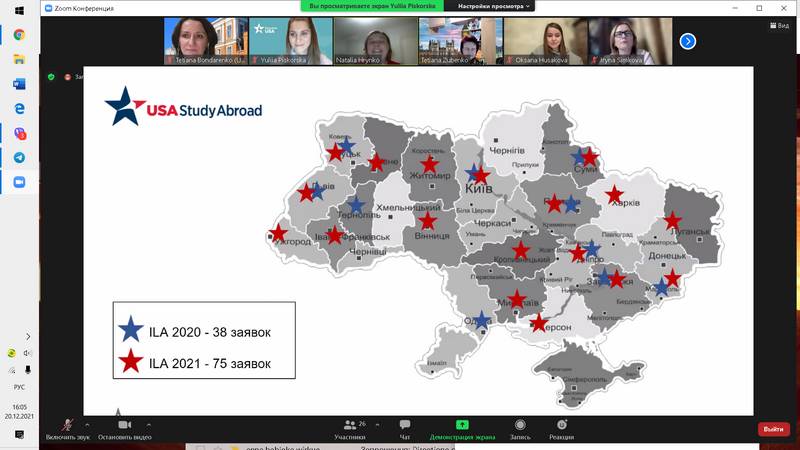Click the green tray icon beside speaker
Image resolution: width=800 pixels, height=450 pixels.
coord(11,353)
